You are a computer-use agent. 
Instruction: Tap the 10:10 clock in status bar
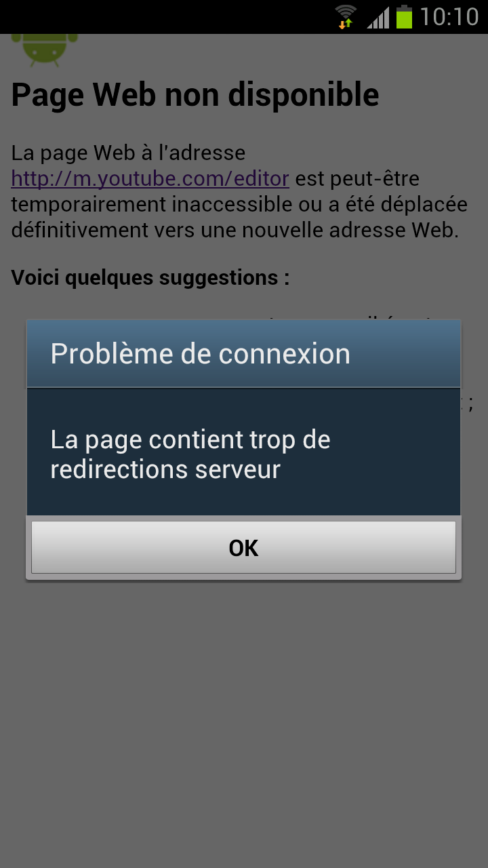449,17
